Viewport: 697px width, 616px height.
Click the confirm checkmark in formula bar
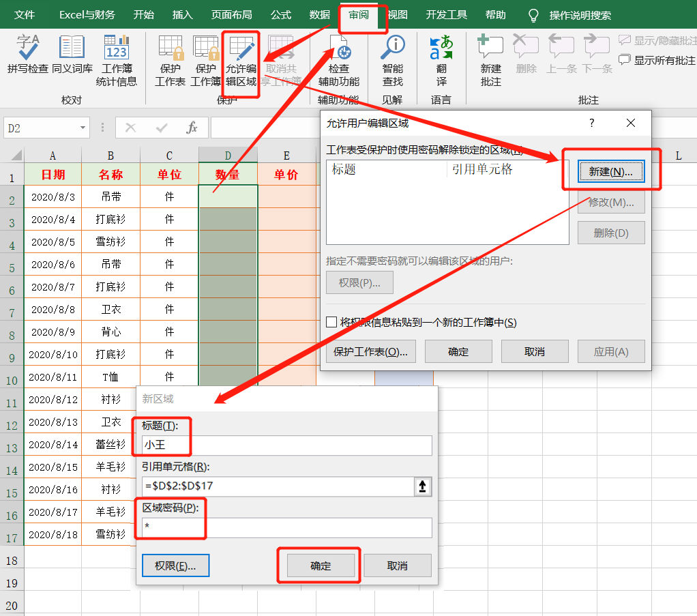162,128
